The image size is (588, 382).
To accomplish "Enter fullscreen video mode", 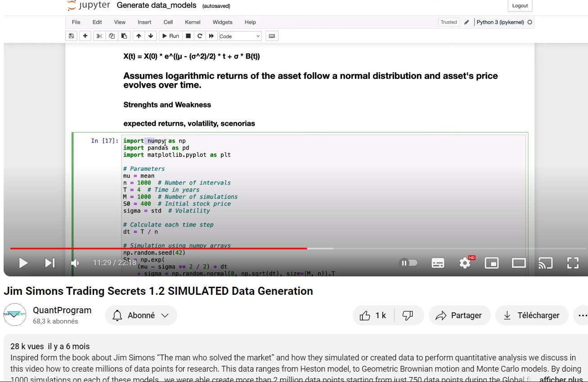I will [x=572, y=263].
